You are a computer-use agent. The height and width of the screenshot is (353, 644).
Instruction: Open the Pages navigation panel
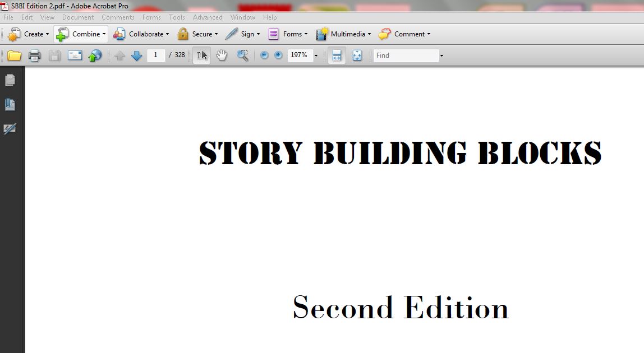click(10, 80)
